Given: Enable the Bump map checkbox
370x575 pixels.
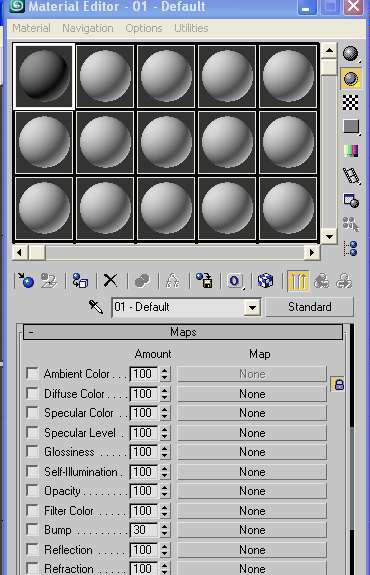Looking at the screenshot, I should 33,530.
